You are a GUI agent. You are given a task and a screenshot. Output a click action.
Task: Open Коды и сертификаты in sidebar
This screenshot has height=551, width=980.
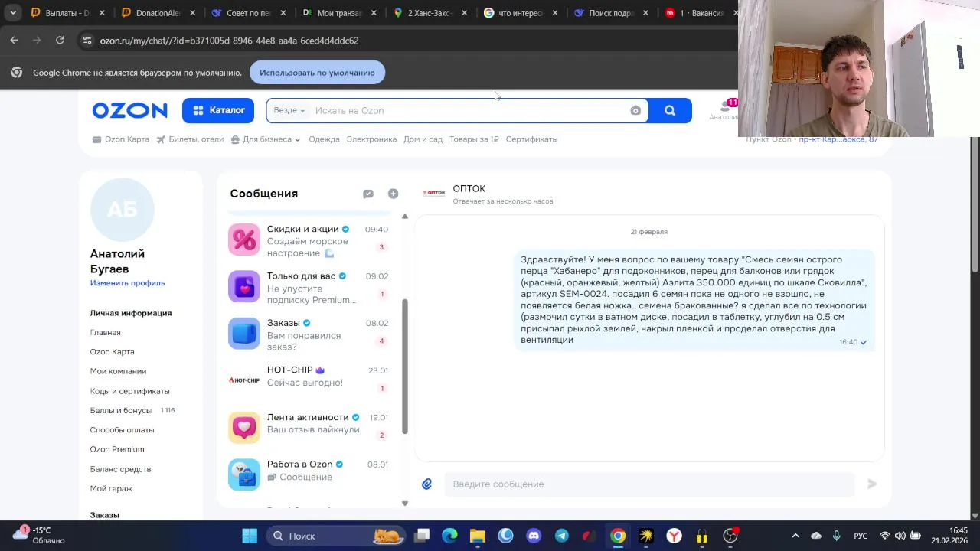pos(129,391)
